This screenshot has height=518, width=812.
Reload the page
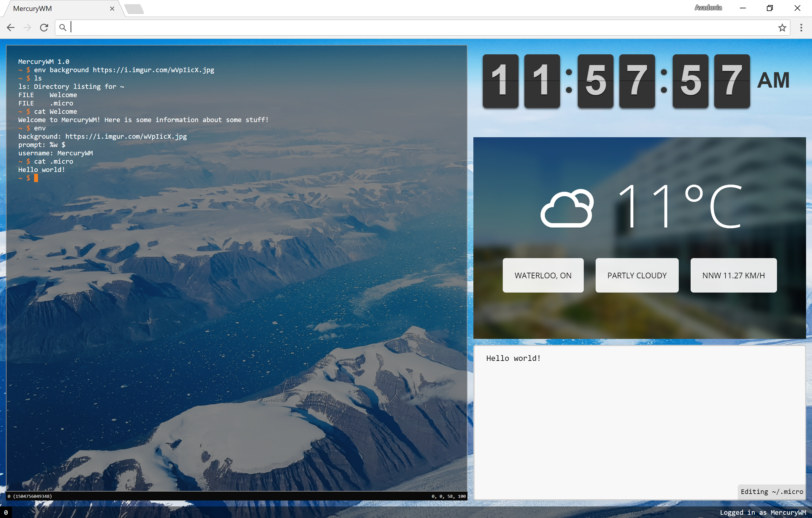click(x=44, y=27)
